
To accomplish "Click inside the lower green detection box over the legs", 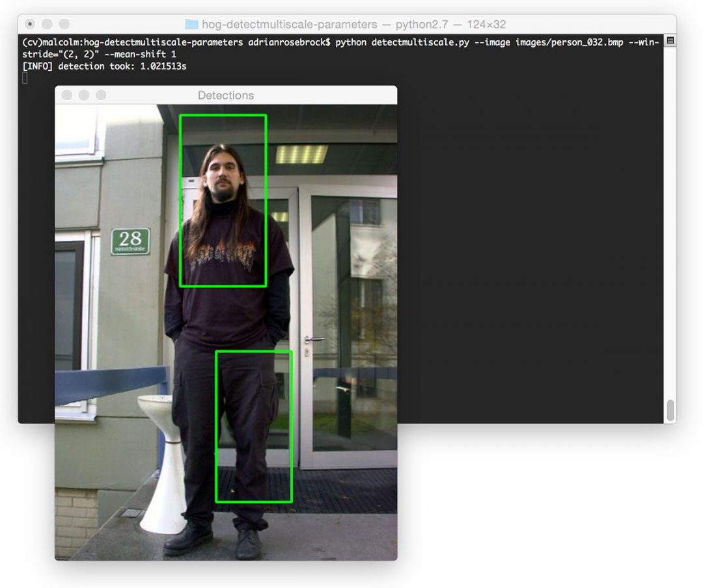I will [254, 426].
